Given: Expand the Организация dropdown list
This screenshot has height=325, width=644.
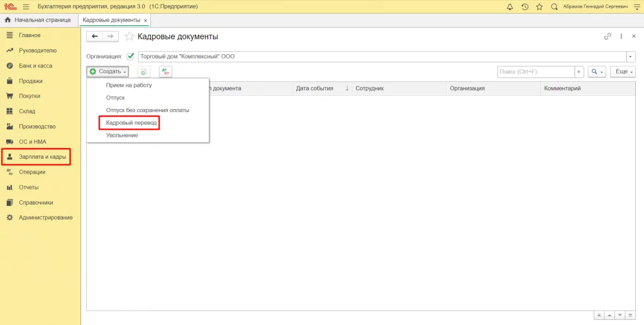Looking at the screenshot, I should tap(630, 56).
